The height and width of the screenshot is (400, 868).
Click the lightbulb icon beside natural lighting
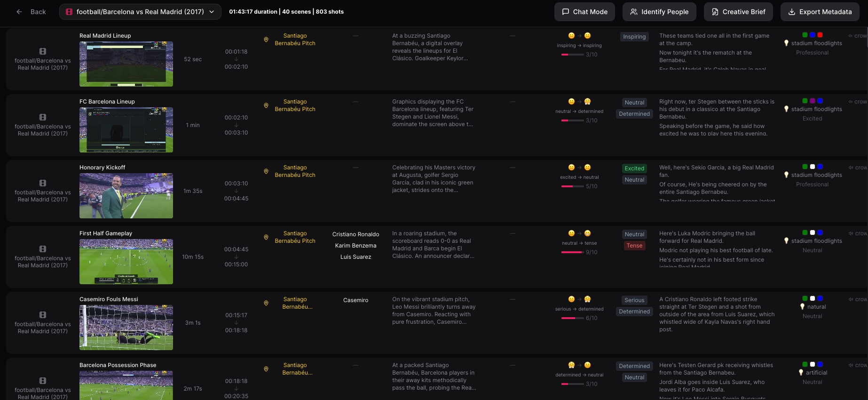point(803,307)
